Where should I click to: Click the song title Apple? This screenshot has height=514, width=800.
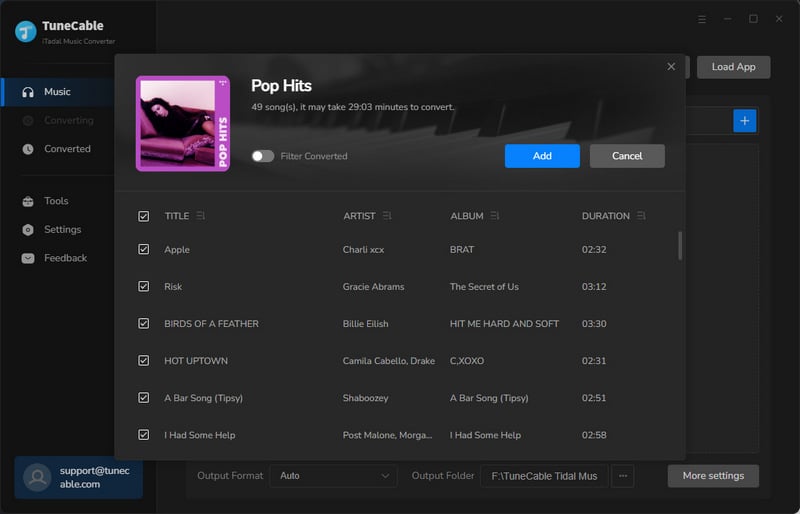tap(177, 250)
